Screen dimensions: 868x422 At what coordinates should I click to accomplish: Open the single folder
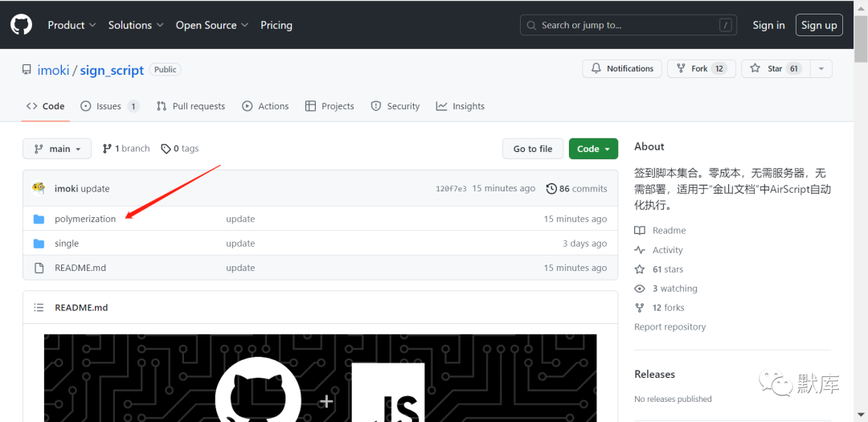coord(67,243)
